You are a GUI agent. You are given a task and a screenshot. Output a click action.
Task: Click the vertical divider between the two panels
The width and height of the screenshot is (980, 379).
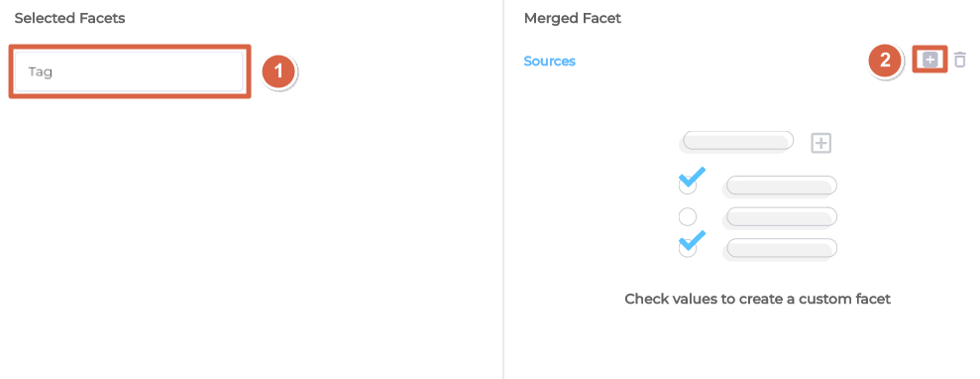(x=503, y=189)
